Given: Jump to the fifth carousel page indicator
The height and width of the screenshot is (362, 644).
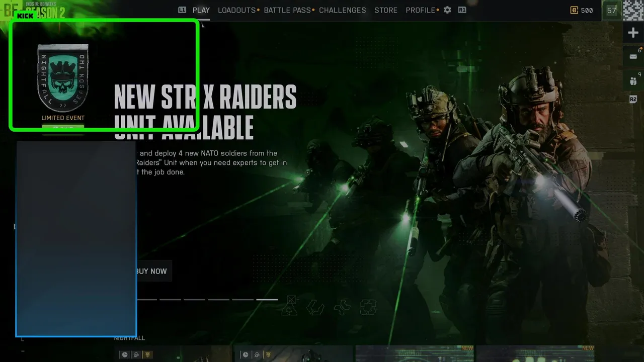Looking at the screenshot, I should point(243,299).
